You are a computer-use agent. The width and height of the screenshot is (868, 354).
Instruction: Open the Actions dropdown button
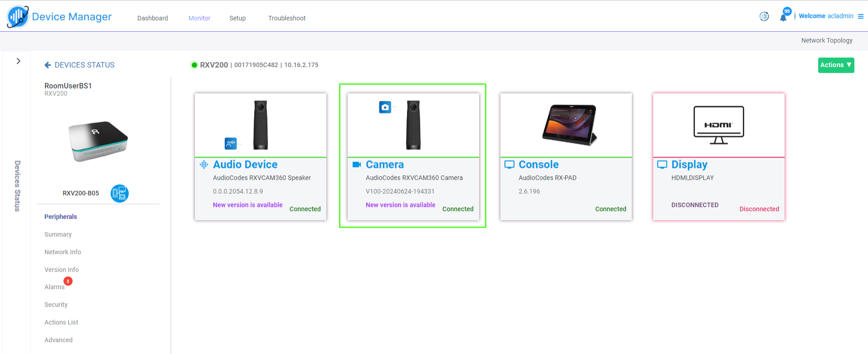coord(836,65)
